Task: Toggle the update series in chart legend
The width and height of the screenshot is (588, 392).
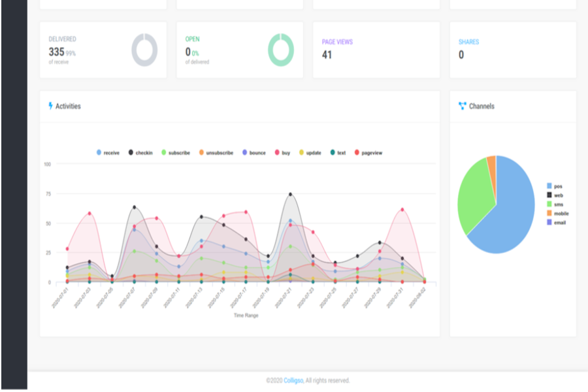Action: click(310, 153)
